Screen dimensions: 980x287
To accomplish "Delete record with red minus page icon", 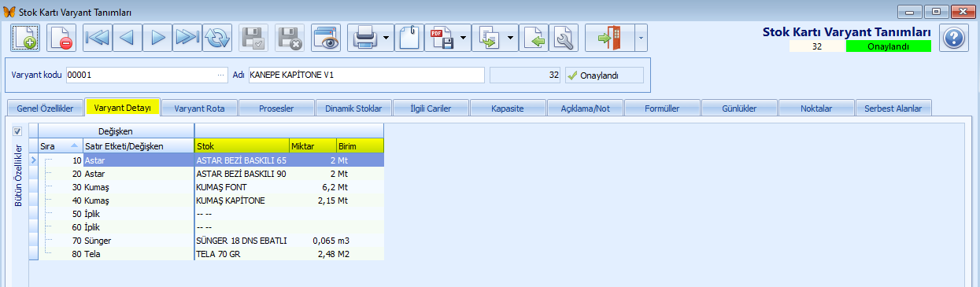I will [x=61, y=38].
